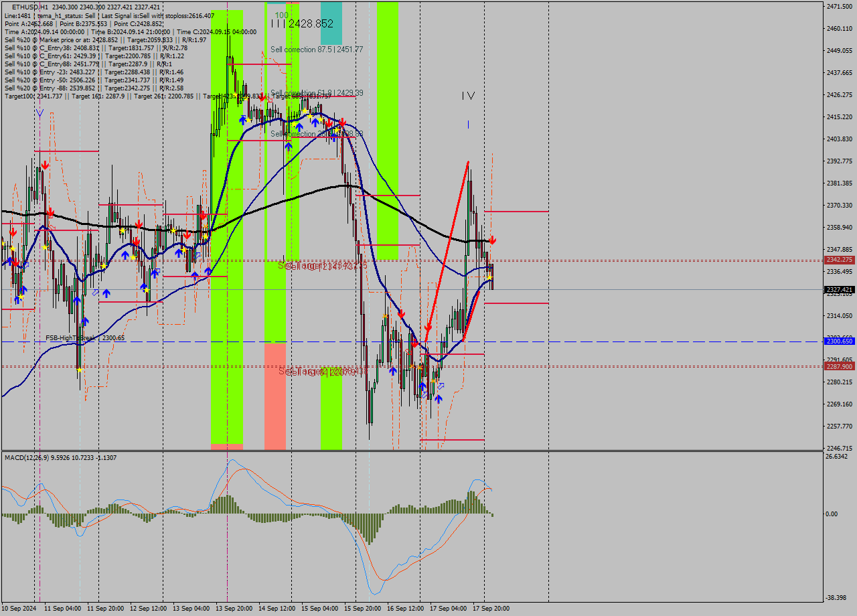The height and width of the screenshot is (616, 857).
Task: Select the green 100 label at the chart top
Action: point(282,15)
